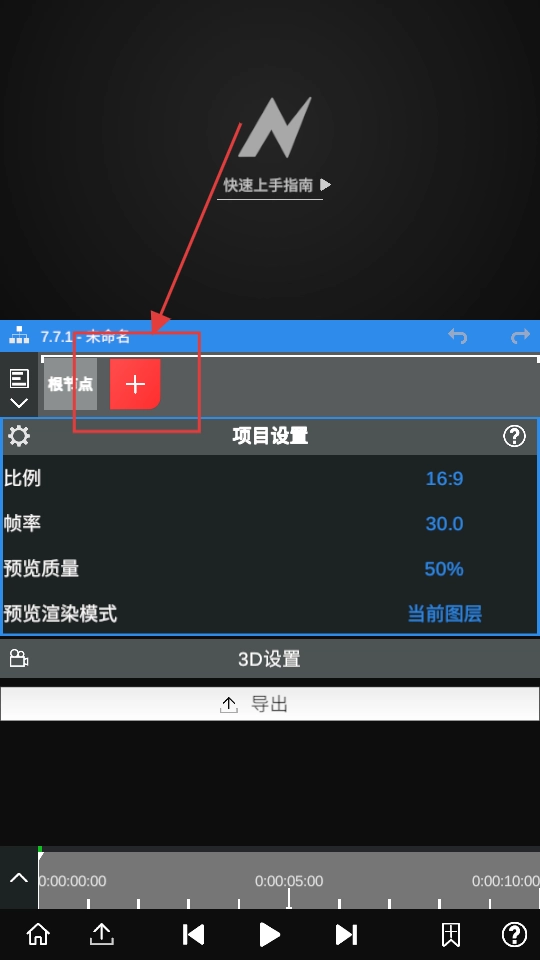Viewport: 540px width, 960px height.
Task: Jump to the next frame marker
Action: [x=346, y=934]
